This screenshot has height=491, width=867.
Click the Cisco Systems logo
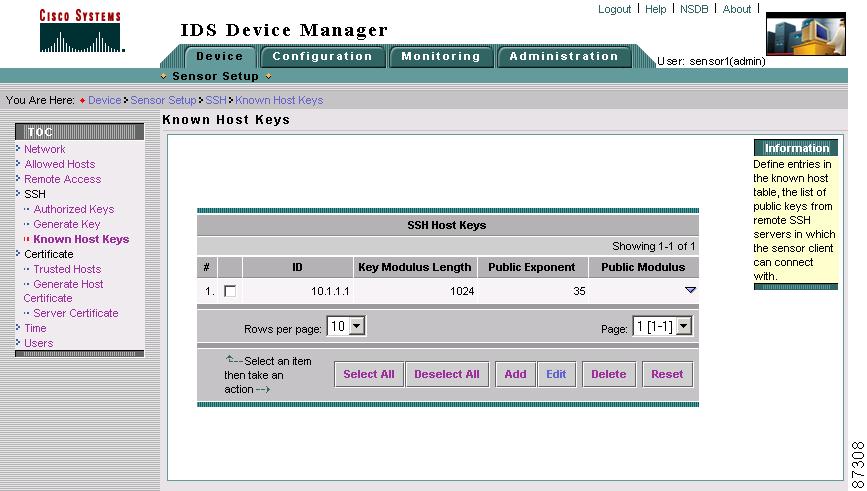81,30
